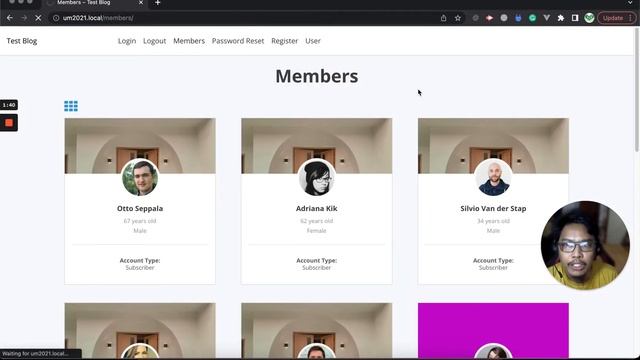This screenshot has width=640, height=360.
Task: Click Silvio Van der Stap's profile photo
Action: [x=493, y=178]
